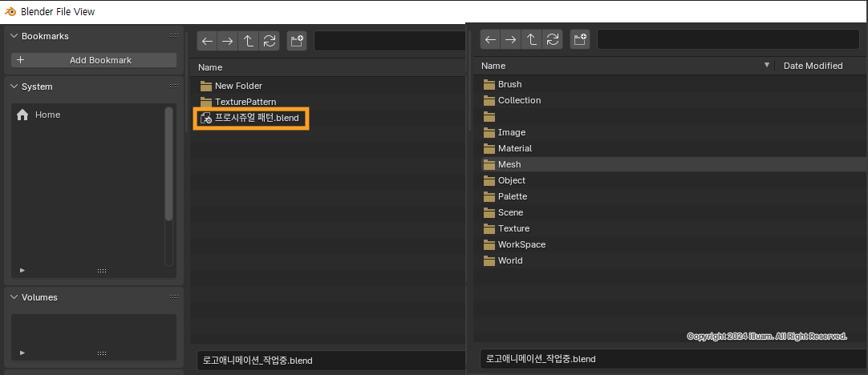Click the Add Bookmark button
The height and width of the screenshot is (375, 868).
94,60
